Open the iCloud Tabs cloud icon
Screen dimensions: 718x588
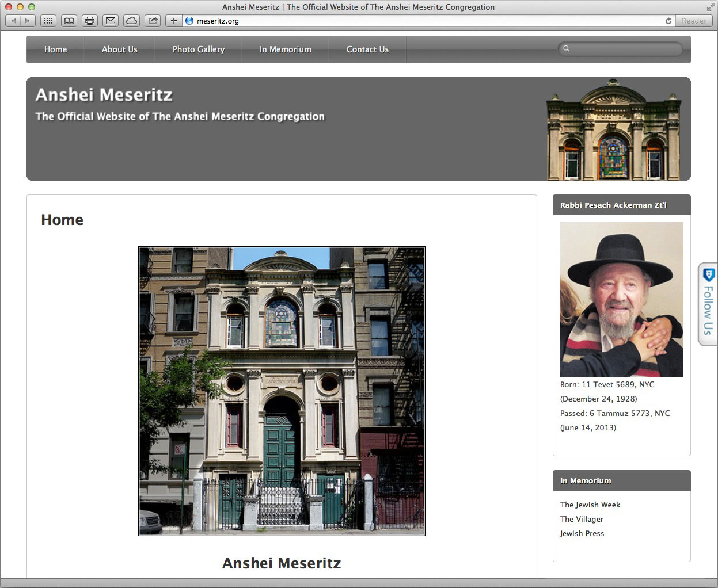pyautogui.click(x=131, y=21)
